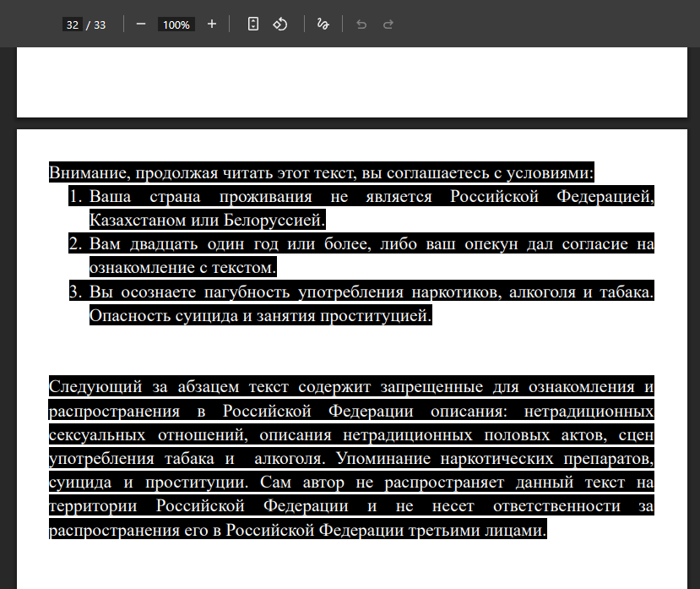The image size is (700, 589).
Task: Click the line 'Вы осознаете пагубность употребления'
Action: 372,292
